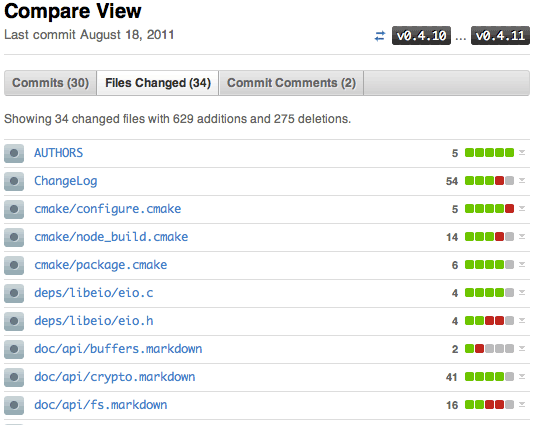Open the deps/libeio/eio.h file link
Screen dimensions: 533x425
pos(94,321)
